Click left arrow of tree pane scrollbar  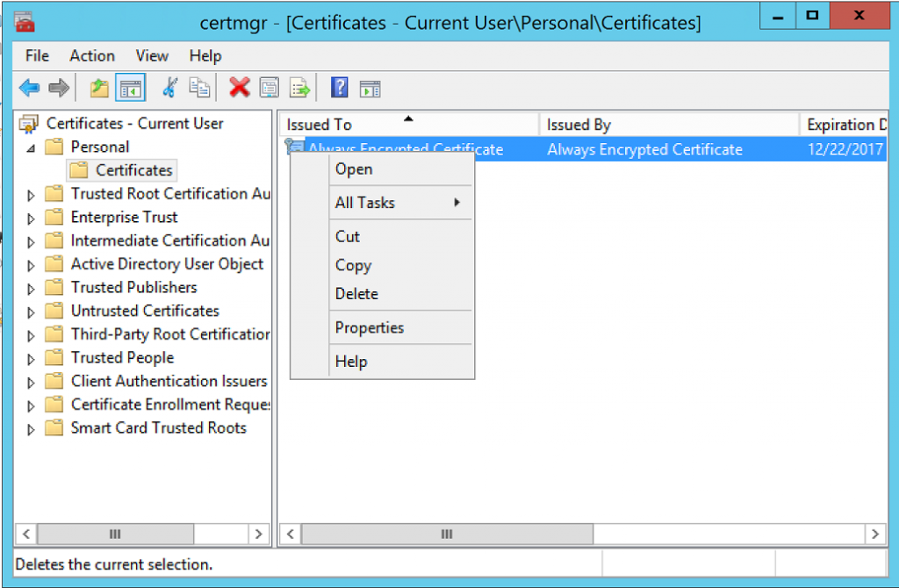tap(26, 534)
